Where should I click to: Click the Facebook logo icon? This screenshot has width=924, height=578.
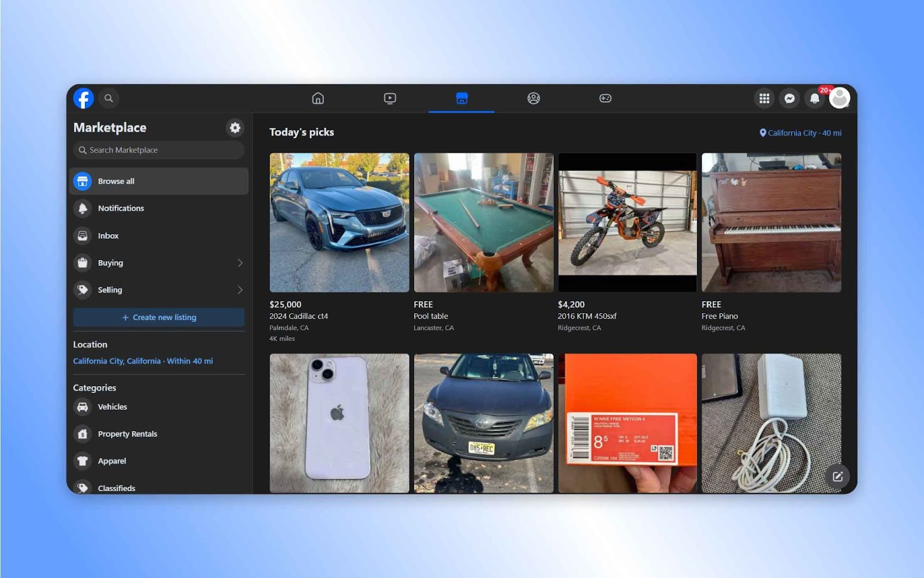83,98
